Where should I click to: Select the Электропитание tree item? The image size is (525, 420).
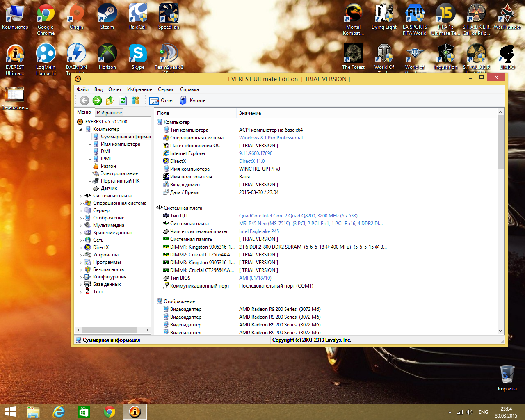116,173
